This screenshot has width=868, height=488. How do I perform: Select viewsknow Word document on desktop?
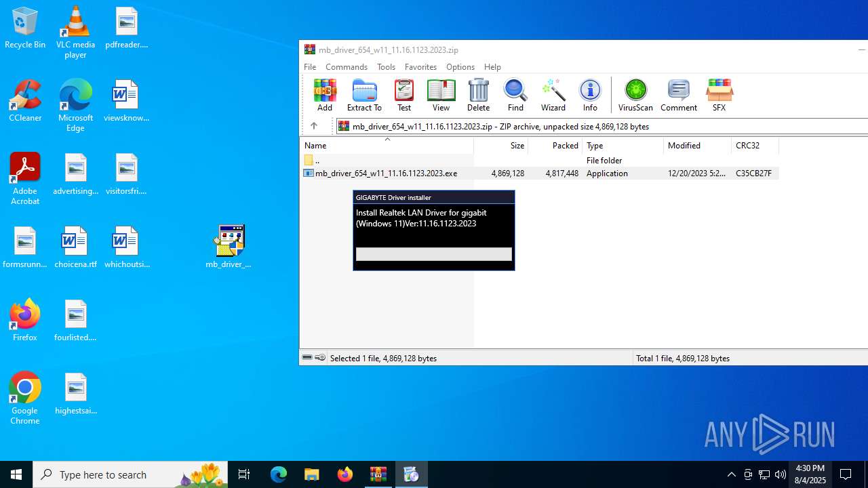click(x=126, y=102)
